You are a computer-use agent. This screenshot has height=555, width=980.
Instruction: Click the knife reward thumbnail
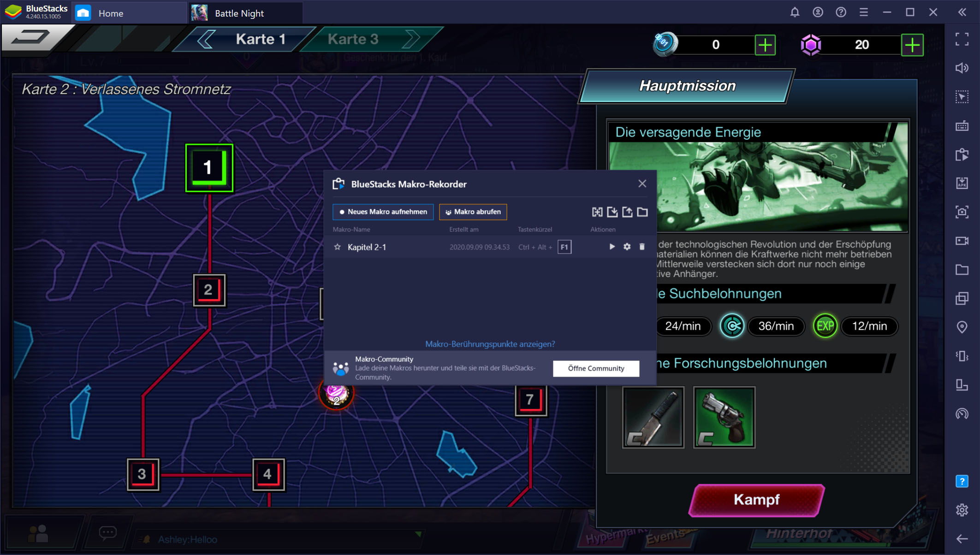(653, 417)
